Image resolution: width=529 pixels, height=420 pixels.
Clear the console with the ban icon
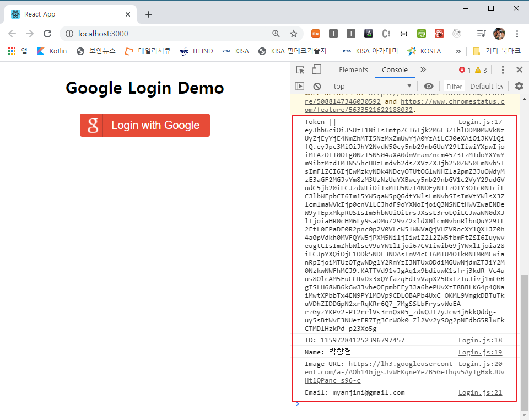(317, 87)
